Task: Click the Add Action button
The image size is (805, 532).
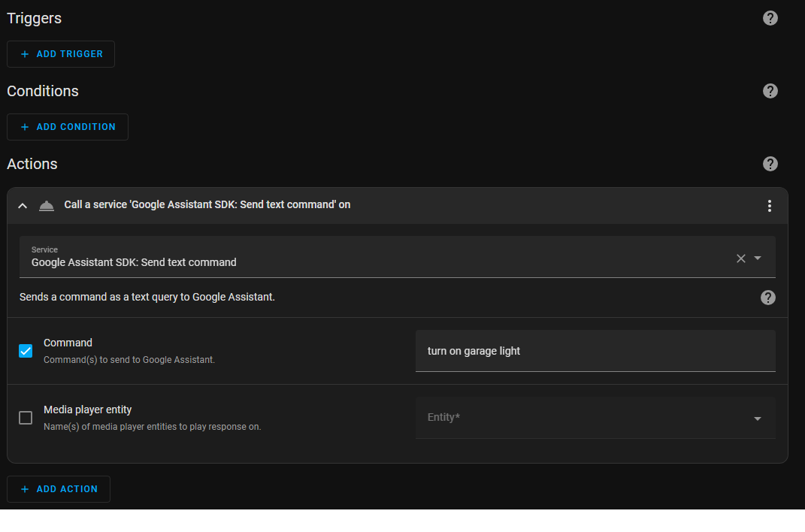Action: tap(59, 489)
